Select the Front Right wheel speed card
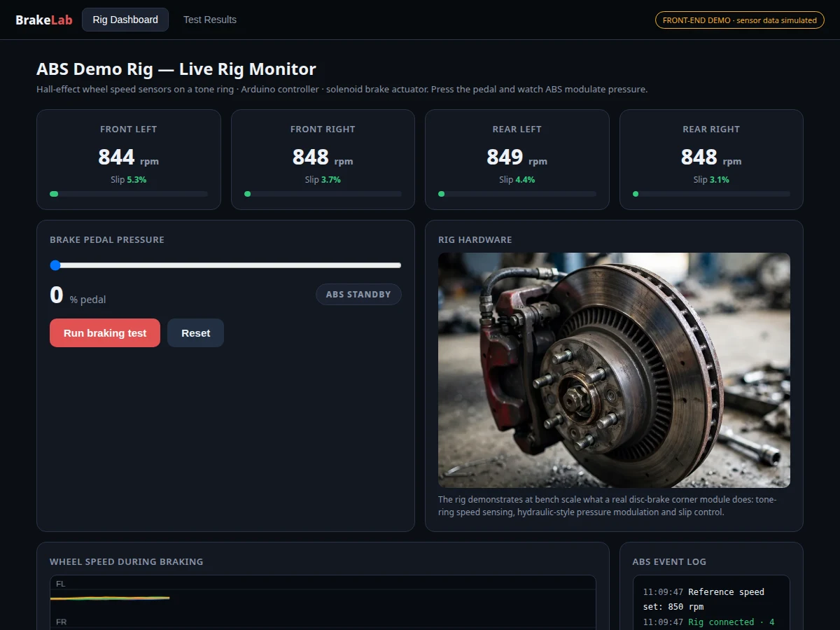 point(323,160)
